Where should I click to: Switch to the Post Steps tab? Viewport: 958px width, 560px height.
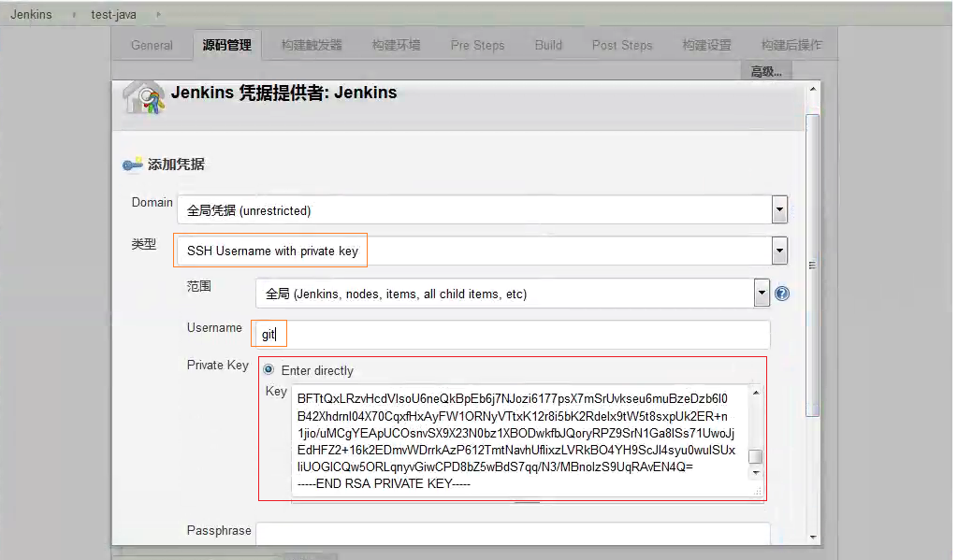pyautogui.click(x=622, y=45)
